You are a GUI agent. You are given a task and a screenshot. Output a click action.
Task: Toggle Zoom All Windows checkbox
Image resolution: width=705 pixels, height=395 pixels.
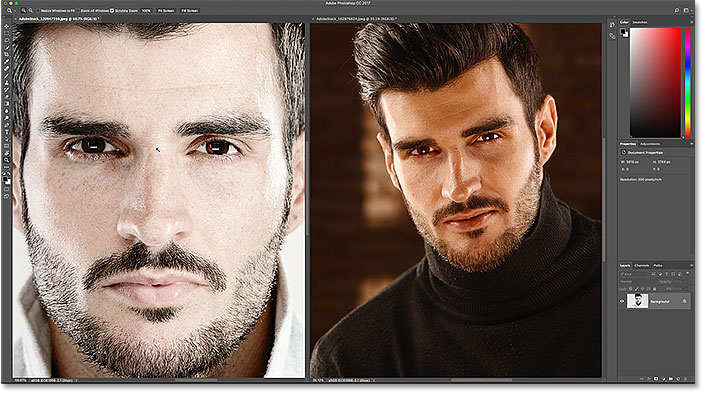[78, 10]
